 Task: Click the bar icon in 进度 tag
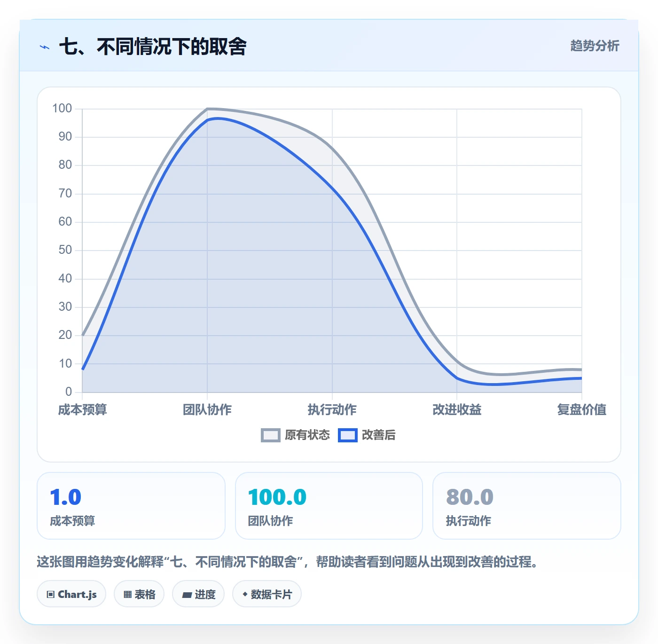187,595
